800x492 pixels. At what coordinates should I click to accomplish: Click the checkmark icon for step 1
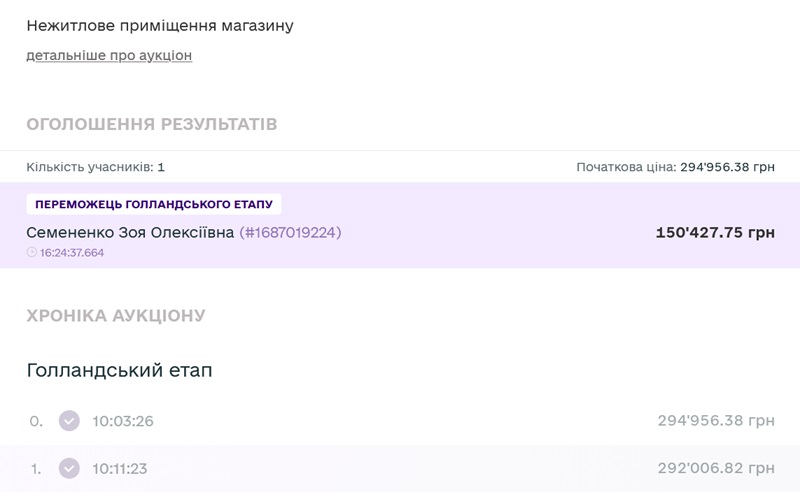pyautogui.click(x=69, y=468)
